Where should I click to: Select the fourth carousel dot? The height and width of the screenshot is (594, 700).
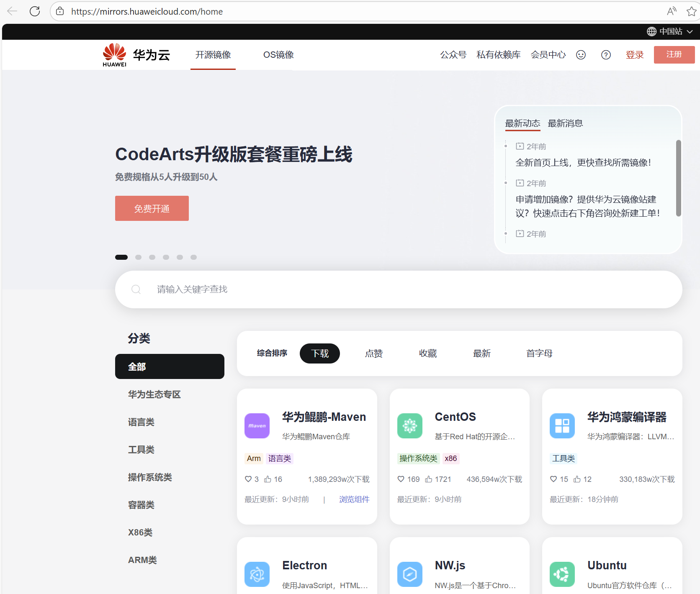pyautogui.click(x=166, y=257)
